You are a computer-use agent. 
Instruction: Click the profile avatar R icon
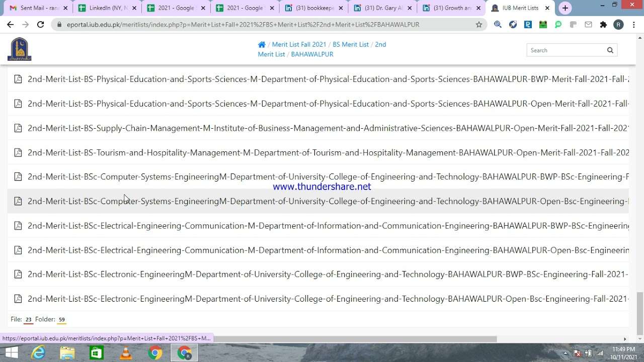coord(619,24)
